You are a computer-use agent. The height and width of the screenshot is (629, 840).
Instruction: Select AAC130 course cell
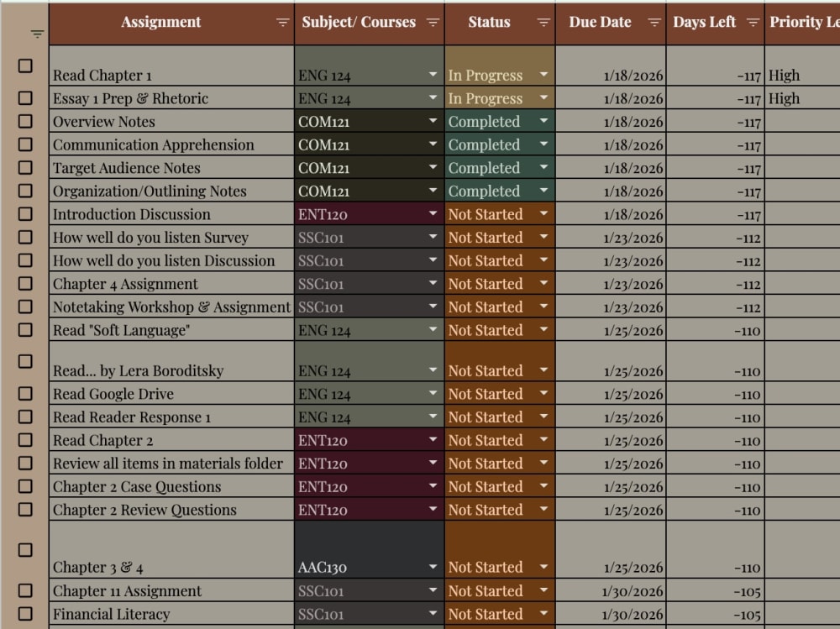369,550
